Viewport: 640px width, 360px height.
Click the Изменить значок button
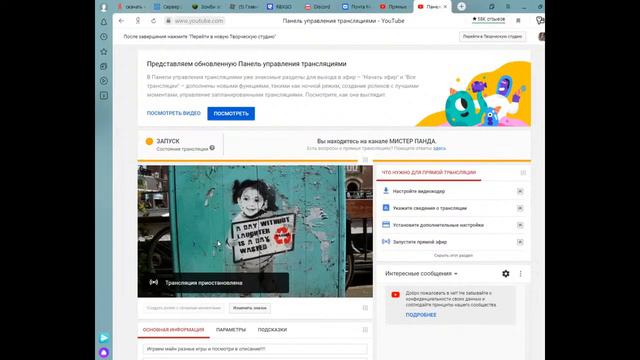(x=250, y=308)
